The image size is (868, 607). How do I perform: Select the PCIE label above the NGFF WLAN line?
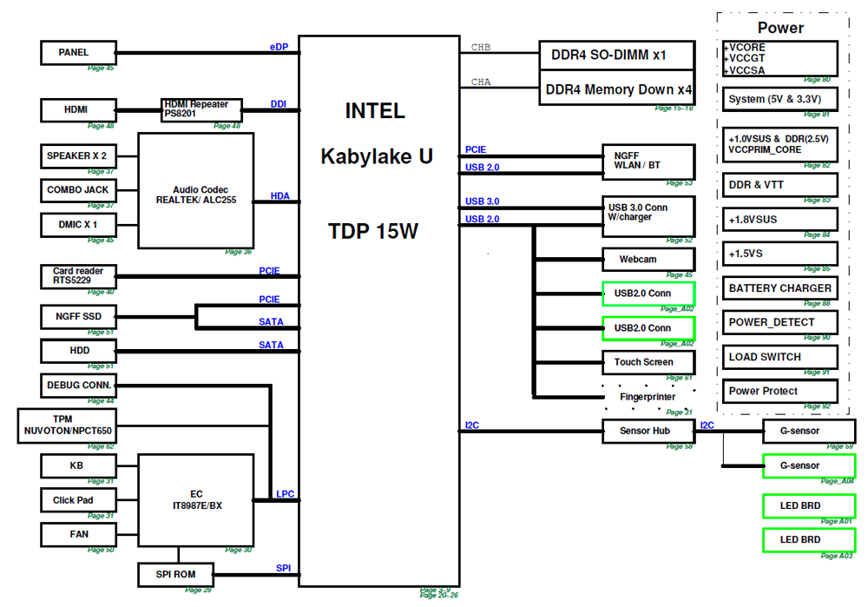tap(476, 149)
